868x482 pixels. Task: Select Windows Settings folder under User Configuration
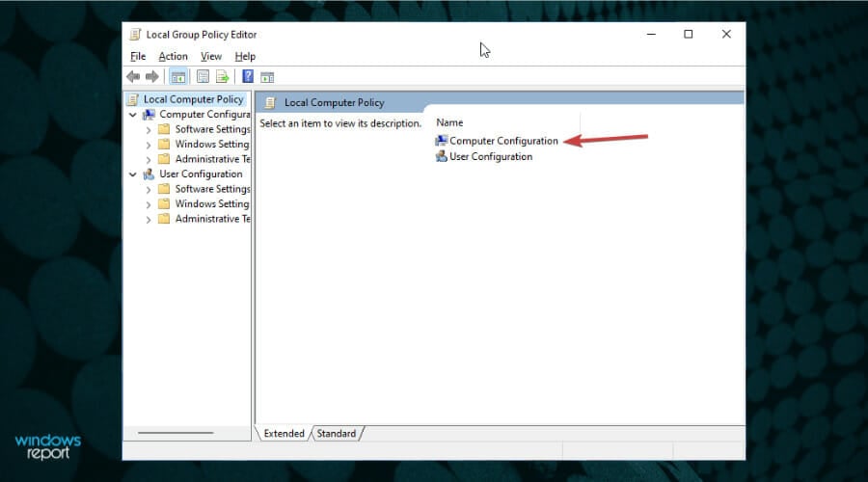[x=212, y=204]
